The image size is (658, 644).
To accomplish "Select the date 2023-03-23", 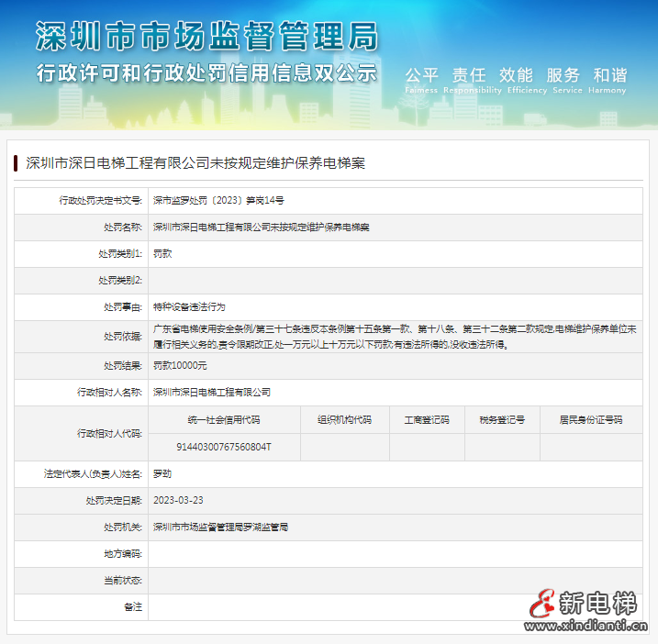I will (178, 501).
